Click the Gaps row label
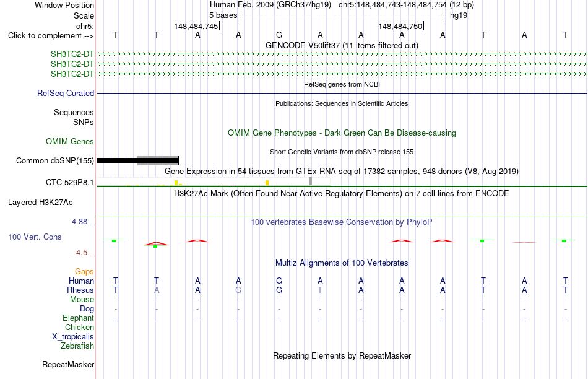Image resolution: width=588 pixels, height=379 pixels. pyautogui.click(x=84, y=271)
